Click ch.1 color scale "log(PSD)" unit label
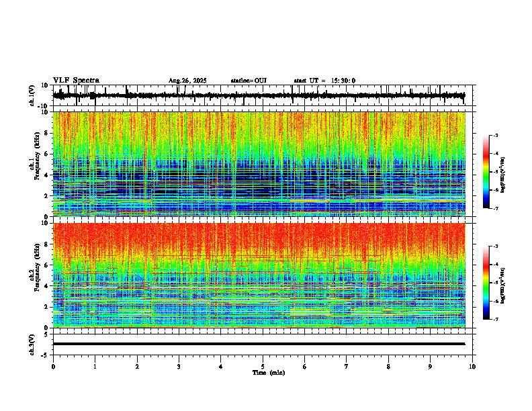 (503, 175)
